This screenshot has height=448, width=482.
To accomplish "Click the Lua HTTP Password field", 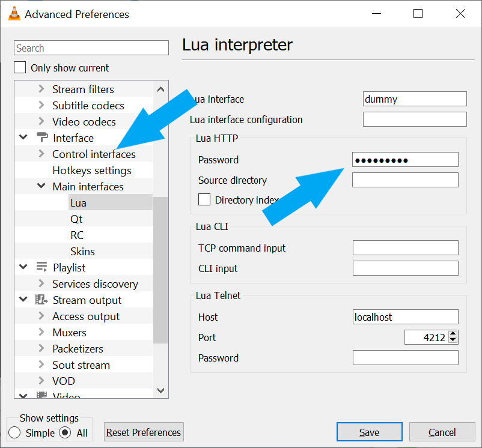I will [405, 160].
